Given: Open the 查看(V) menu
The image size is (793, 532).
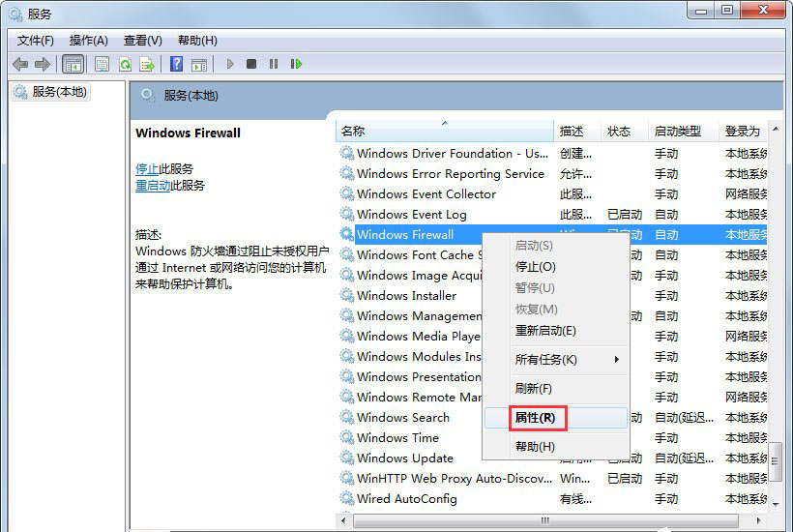Looking at the screenshot, I should pyautogui.click(x=143, y=41).
